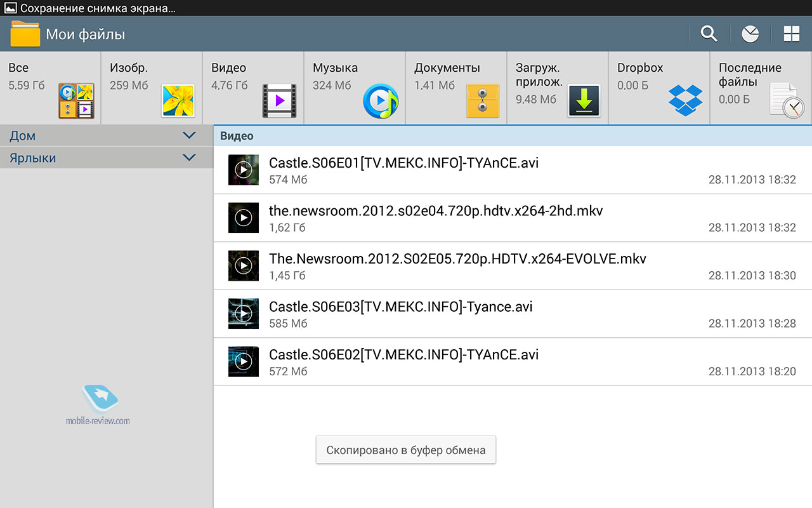
Task: Click the 572 Мб file size
Action: [288, 371]
